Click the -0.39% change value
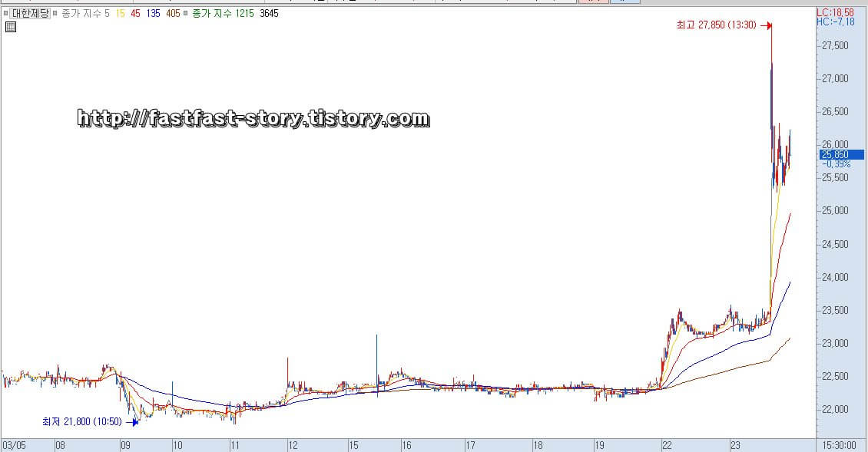 coord(836,164)
